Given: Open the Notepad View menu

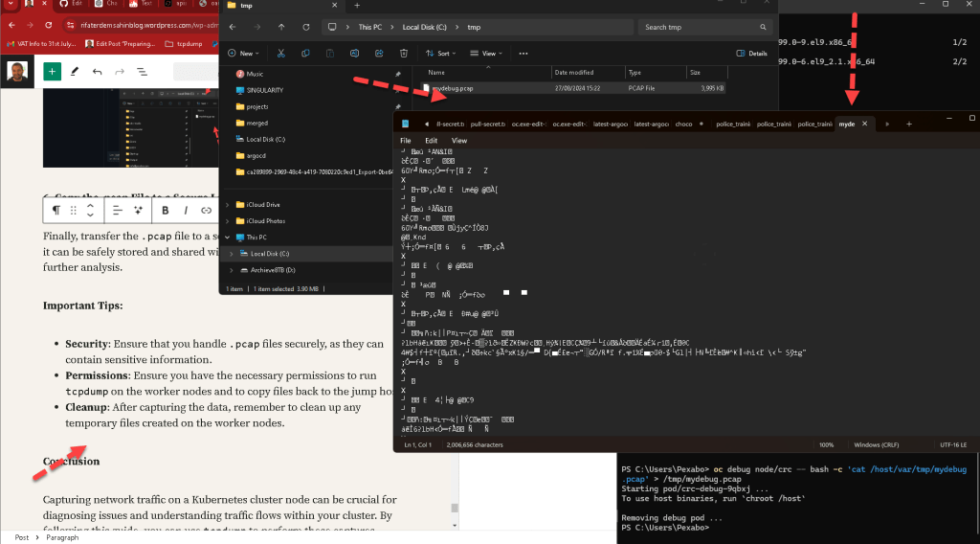Looking at the screenshot, I should coord(459,141).
